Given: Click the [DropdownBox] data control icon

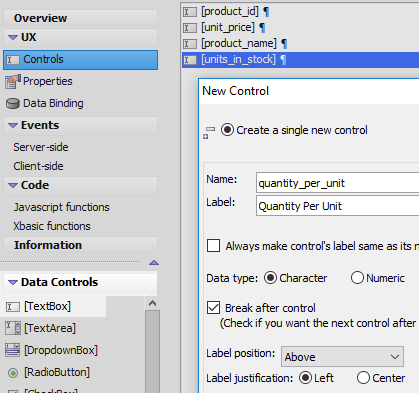Looking at the screenshot, I should 13,350.
